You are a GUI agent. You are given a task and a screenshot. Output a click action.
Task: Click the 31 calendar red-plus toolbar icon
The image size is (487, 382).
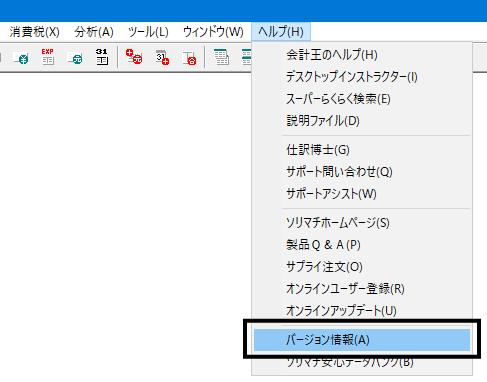click(x=162, y=57)
